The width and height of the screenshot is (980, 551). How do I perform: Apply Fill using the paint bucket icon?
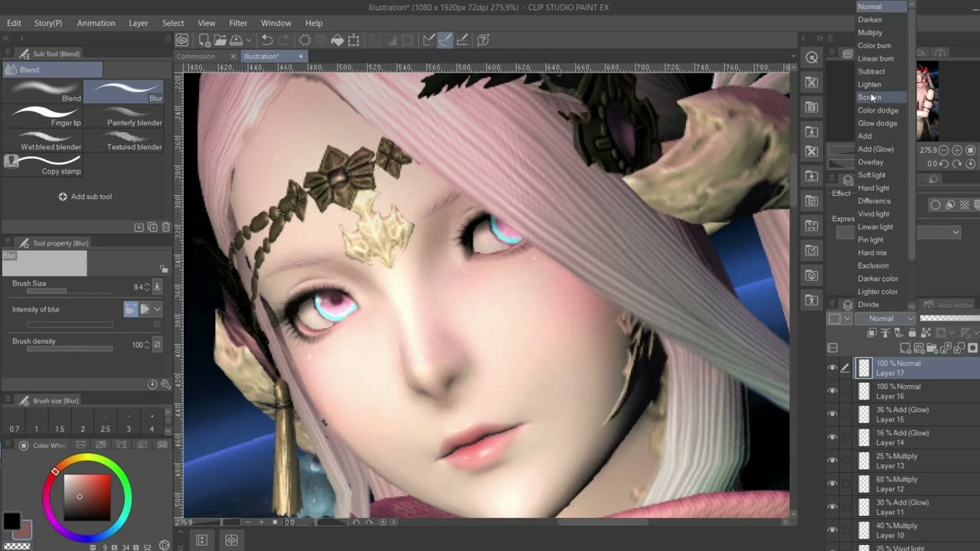(337, 40)
